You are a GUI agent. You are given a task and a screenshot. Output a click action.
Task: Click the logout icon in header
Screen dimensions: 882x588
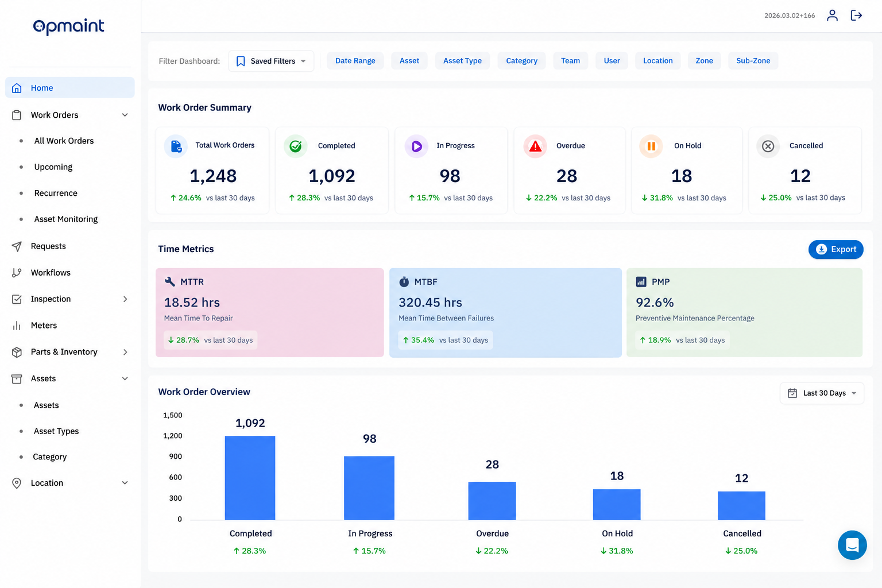[856, 16]
